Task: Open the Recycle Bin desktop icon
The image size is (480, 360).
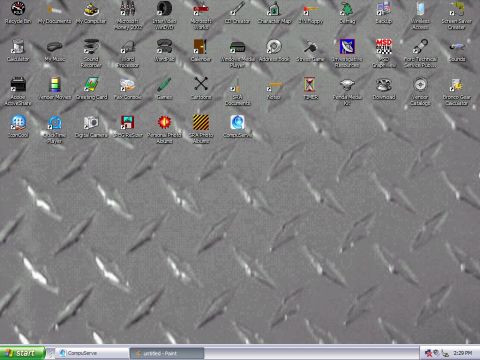Action: click(18, 9)
